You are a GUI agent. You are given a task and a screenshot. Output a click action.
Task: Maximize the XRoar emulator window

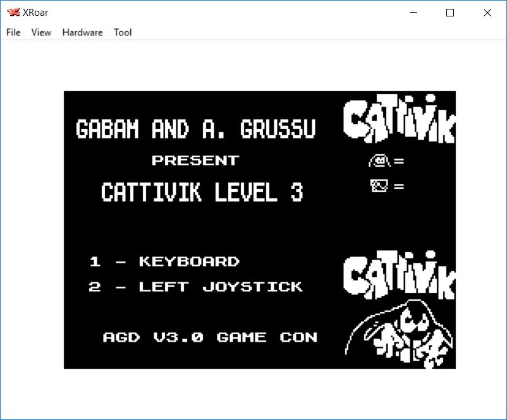[450, 13]
